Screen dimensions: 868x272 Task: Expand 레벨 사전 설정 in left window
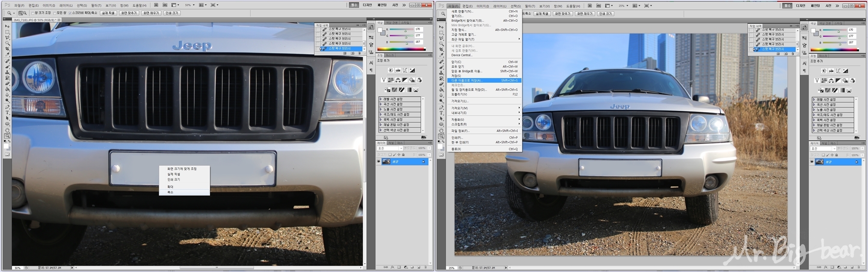pyautogui.click(x=381, y=99)
